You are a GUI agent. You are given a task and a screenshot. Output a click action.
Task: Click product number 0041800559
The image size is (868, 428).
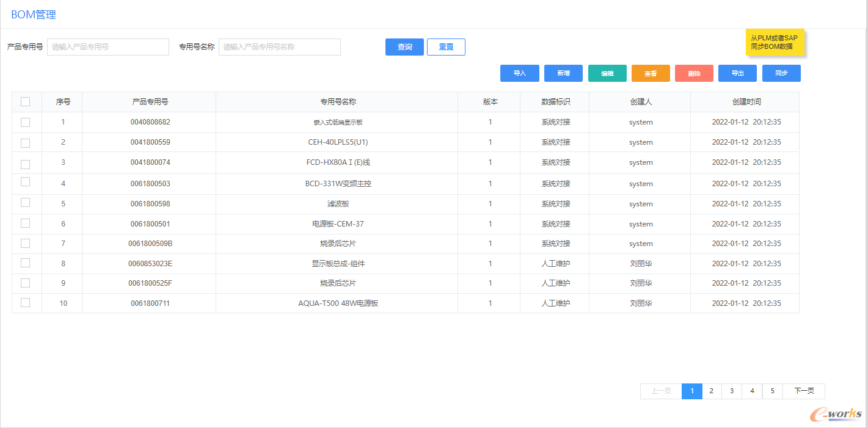click(150, 142)
